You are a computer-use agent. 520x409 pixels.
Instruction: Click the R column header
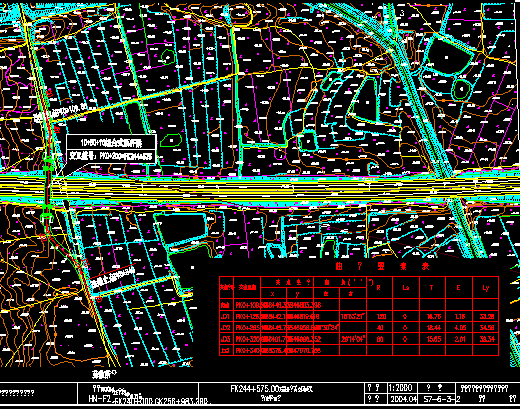[378, 288]
